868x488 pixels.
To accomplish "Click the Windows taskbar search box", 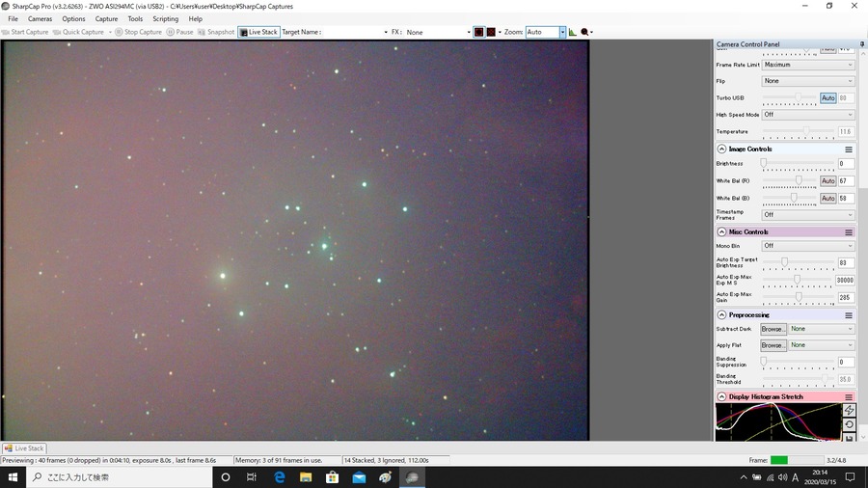I will coord(119,477).
